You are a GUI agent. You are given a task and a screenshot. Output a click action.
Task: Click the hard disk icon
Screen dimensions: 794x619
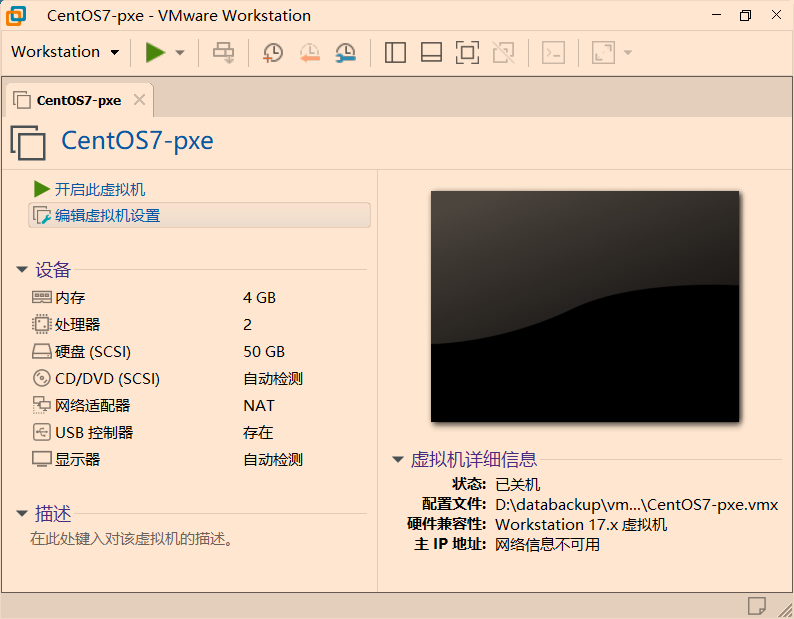point(42,352)
